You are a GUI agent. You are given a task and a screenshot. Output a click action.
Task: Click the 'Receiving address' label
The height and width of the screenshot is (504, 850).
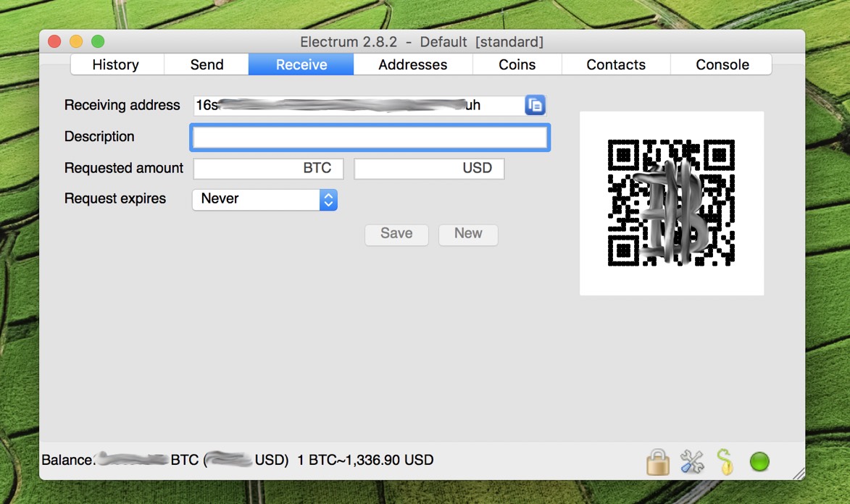tap(122, 105)
